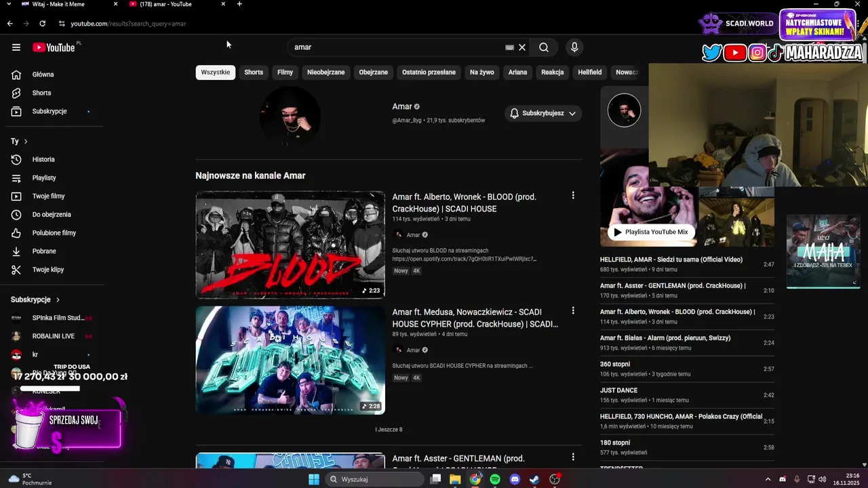Open more options for GENTLEMAN video
The width and height of the screenshot is (868, 488).
[573, 457]
